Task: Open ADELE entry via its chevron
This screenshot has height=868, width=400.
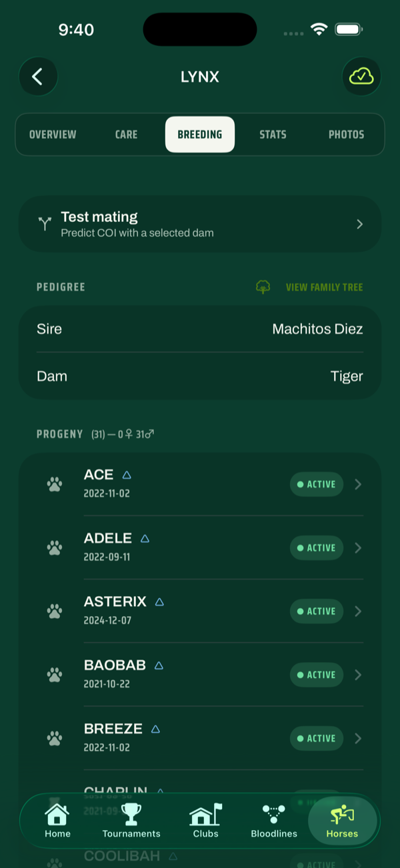Action: (358, 548)
